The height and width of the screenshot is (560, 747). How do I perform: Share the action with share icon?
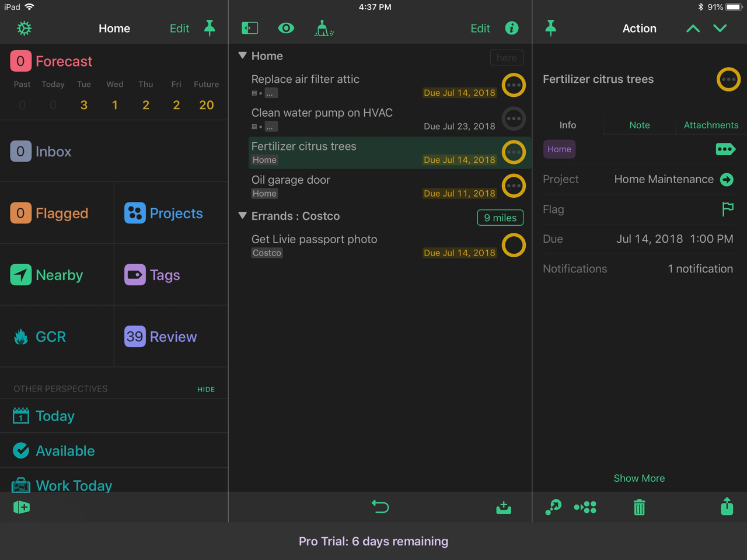click(727, 506)
